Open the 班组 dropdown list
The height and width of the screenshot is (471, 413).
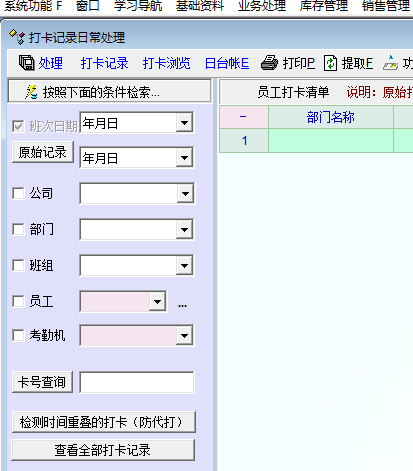(x=184, y=266)
